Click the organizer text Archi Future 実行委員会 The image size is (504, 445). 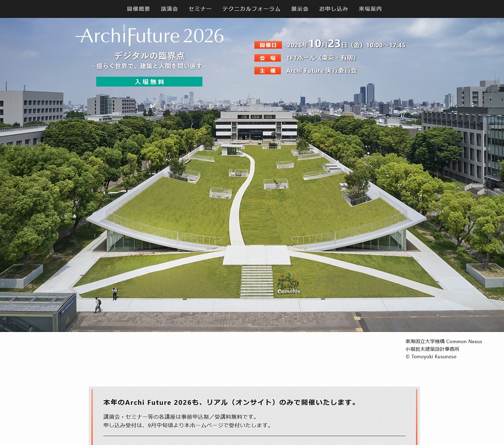coord(321,71)
